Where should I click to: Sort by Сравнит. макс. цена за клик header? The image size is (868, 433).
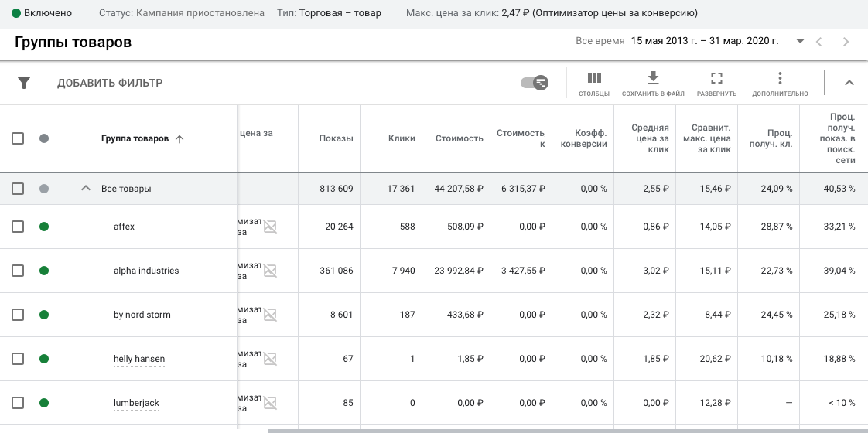707,139
